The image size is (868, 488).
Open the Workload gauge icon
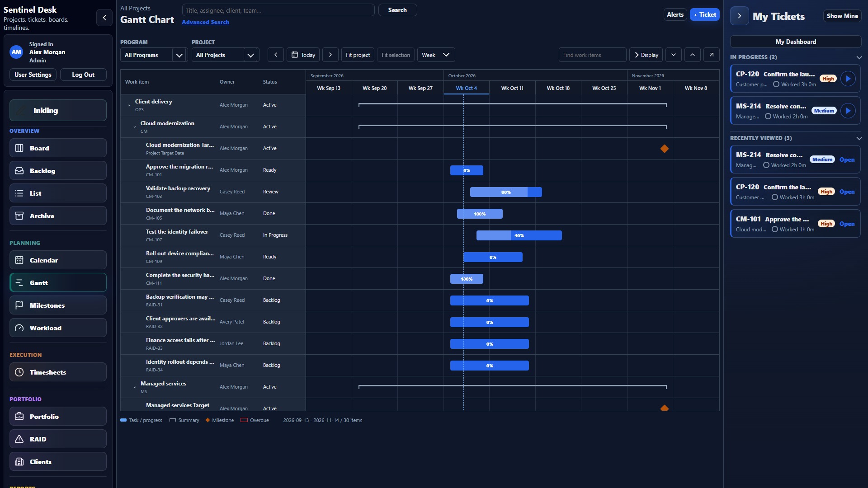click(19, 328)
